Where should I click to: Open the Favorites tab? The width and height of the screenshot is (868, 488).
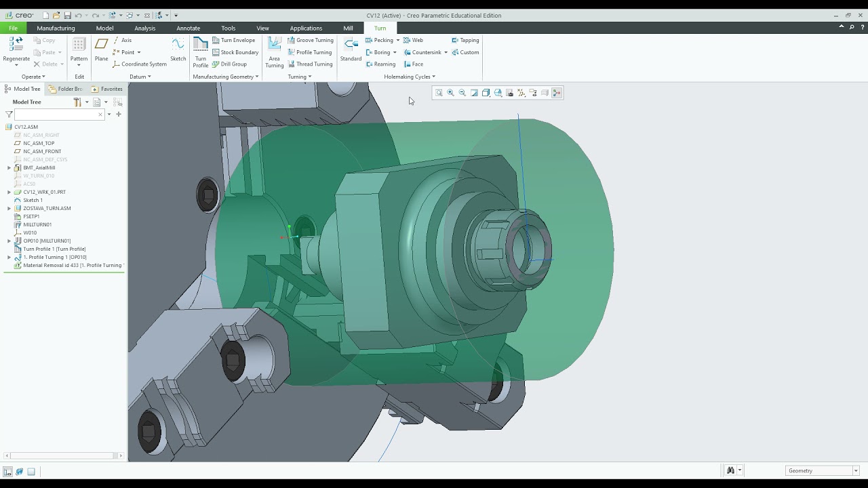coord(107,89)
